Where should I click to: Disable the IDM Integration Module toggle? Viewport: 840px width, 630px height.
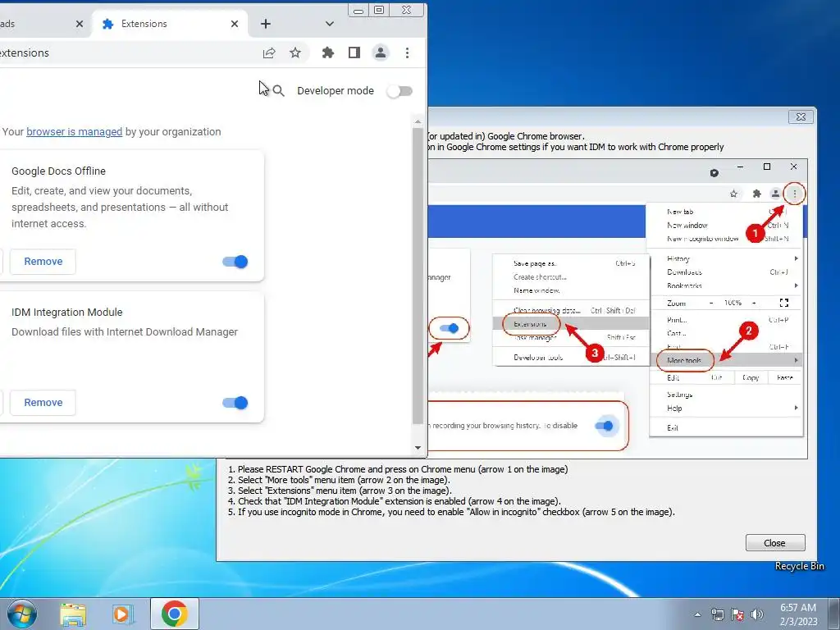click(235, 403)
